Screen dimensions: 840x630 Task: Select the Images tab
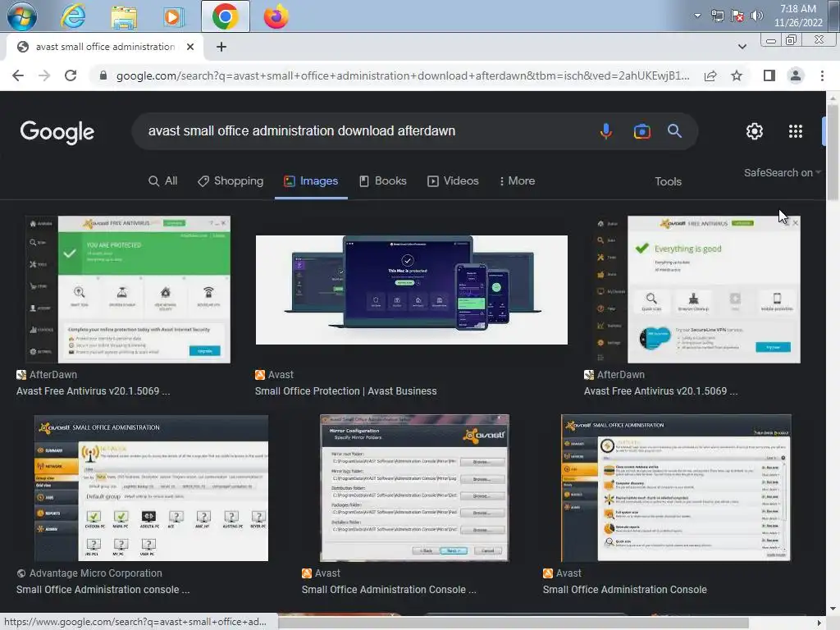pyautogui.click(x=311, y=181)
